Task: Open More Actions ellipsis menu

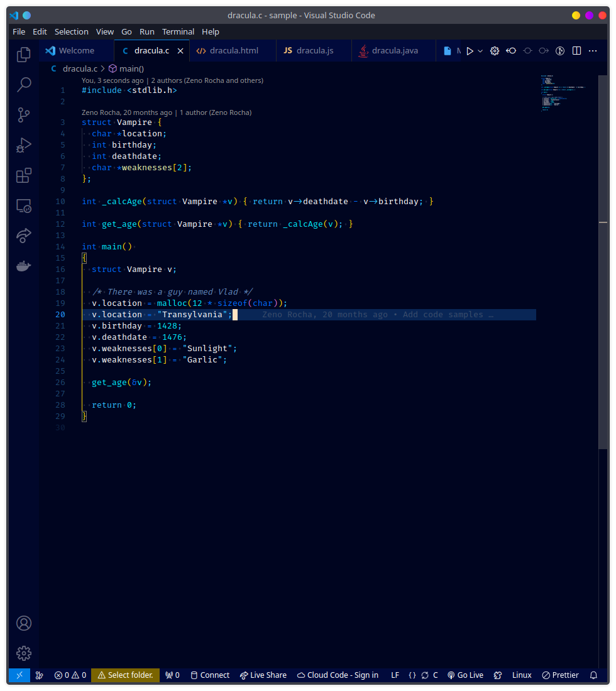Action: (x=593, y=51)
